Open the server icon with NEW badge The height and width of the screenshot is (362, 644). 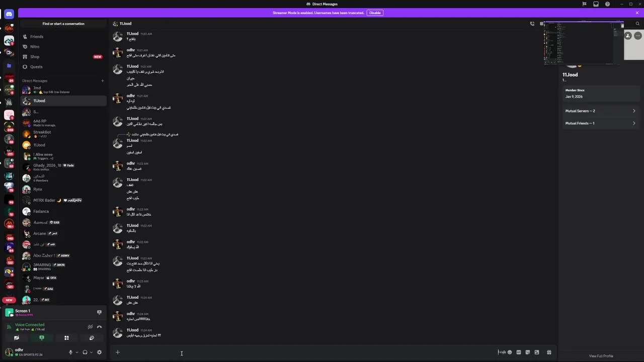coord(9,300)
